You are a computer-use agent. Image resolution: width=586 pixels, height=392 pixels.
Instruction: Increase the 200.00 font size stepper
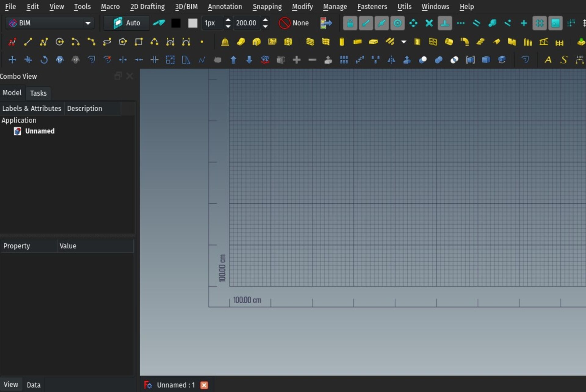tap(266, 20)
